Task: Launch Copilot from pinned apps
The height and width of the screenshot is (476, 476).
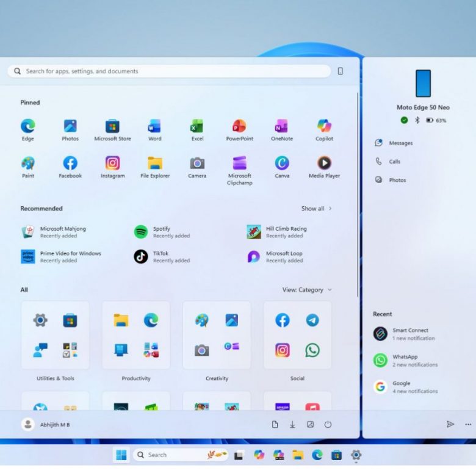Action: 324,130
